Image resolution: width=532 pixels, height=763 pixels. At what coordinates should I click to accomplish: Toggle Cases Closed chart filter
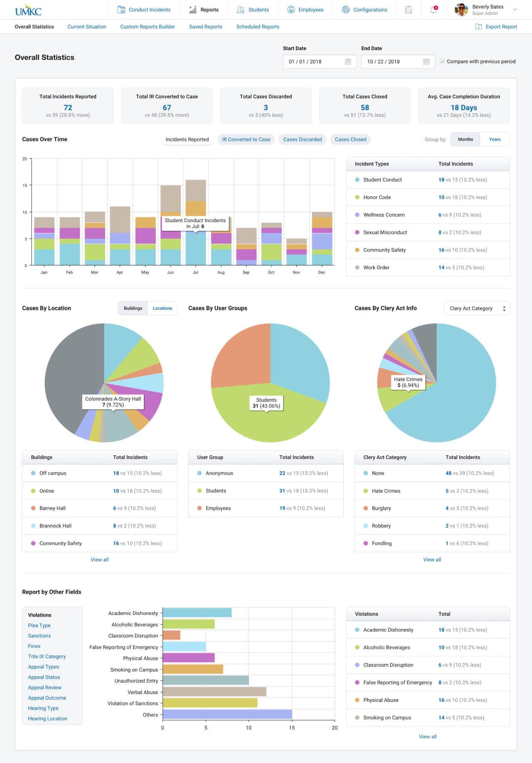[x=351, y=139]
